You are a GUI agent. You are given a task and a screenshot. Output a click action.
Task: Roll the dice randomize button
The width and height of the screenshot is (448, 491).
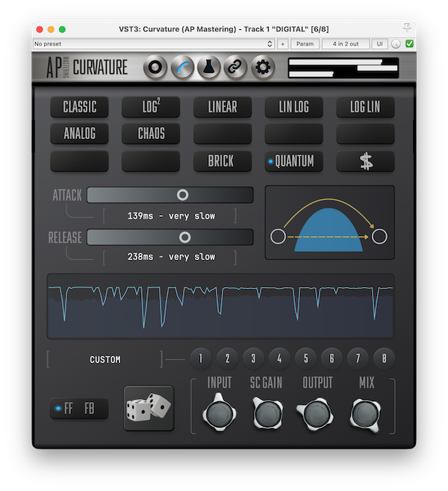tap(149, 408)
